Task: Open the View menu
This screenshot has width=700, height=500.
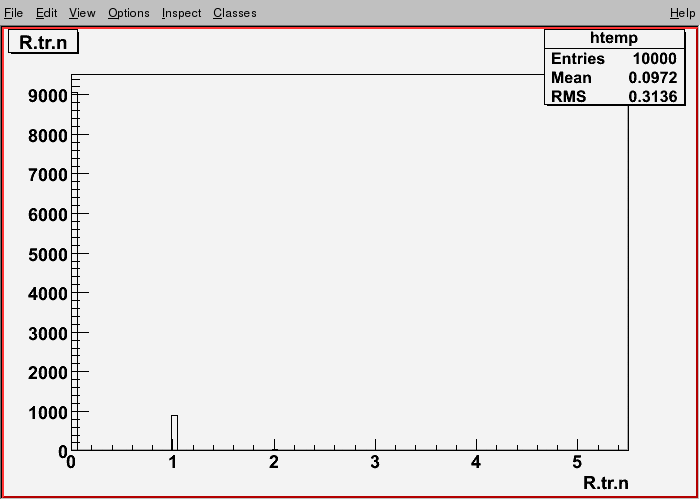Action: tap(82, 13)
